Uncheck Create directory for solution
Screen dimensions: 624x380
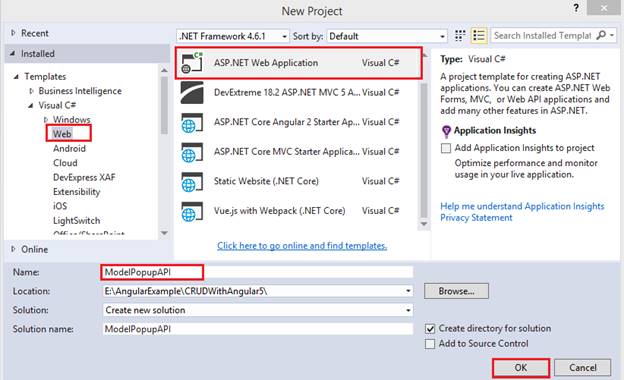[x=430, y=329]
